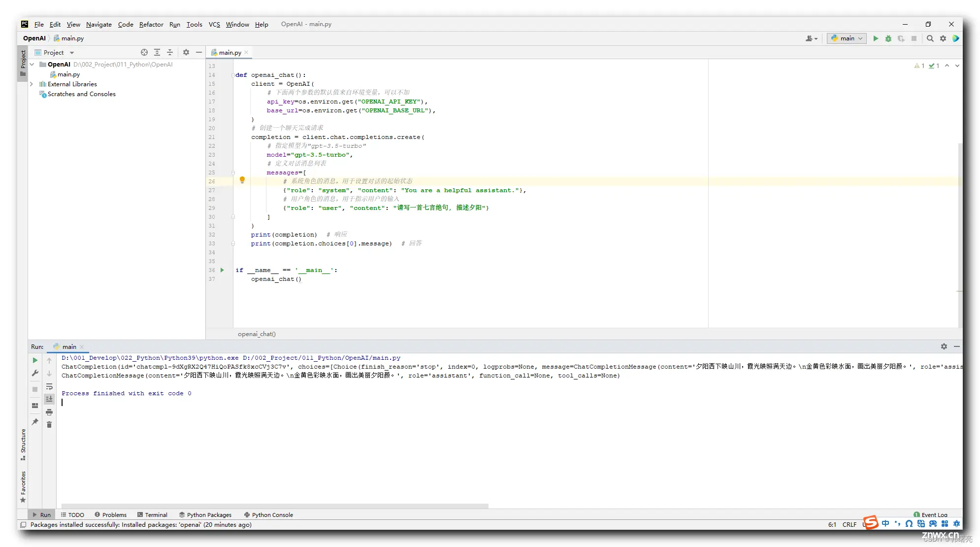Open the Refactor menu

point(151,24)
